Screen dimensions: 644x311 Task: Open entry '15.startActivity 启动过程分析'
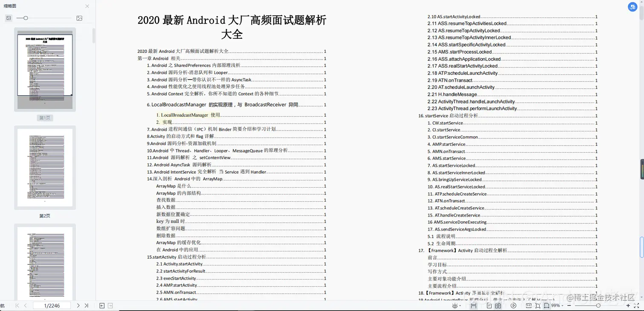176,257
